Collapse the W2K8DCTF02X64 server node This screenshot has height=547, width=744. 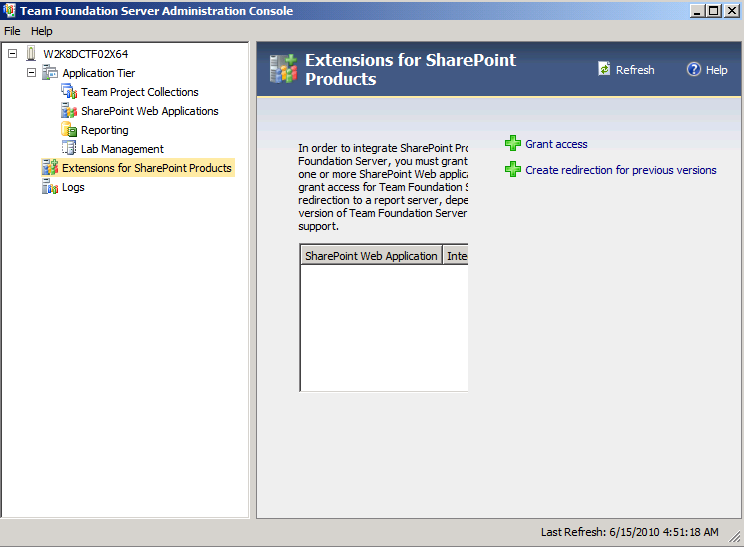coord(13,54)
